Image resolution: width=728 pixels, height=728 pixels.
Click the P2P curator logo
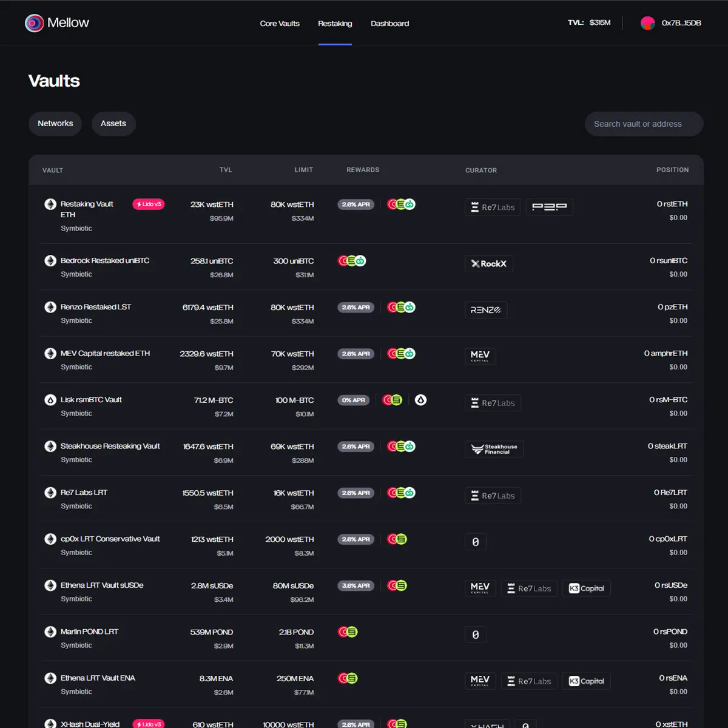tap(550, 207)
